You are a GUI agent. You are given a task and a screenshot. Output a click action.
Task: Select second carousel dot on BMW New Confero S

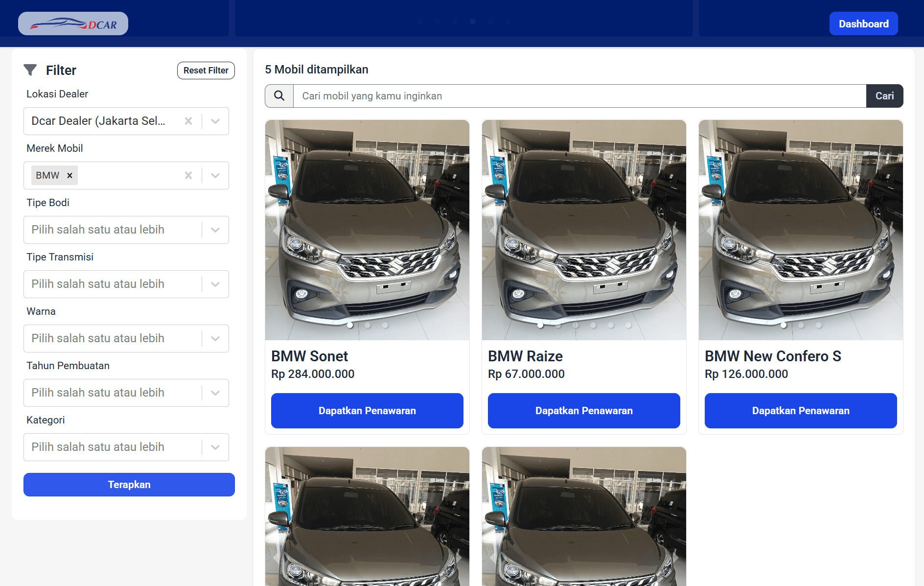pyautogui.click(x=801, y=325)
